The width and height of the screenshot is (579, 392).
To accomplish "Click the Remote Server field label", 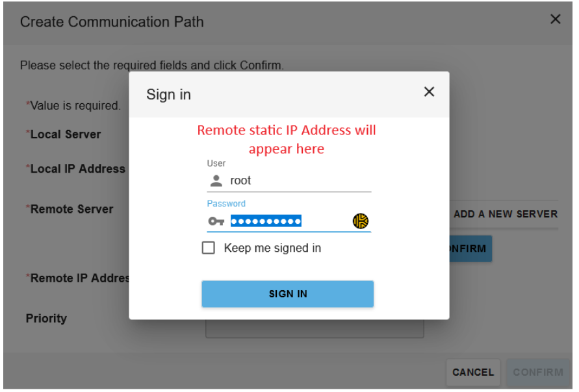I will pos(71,209).
